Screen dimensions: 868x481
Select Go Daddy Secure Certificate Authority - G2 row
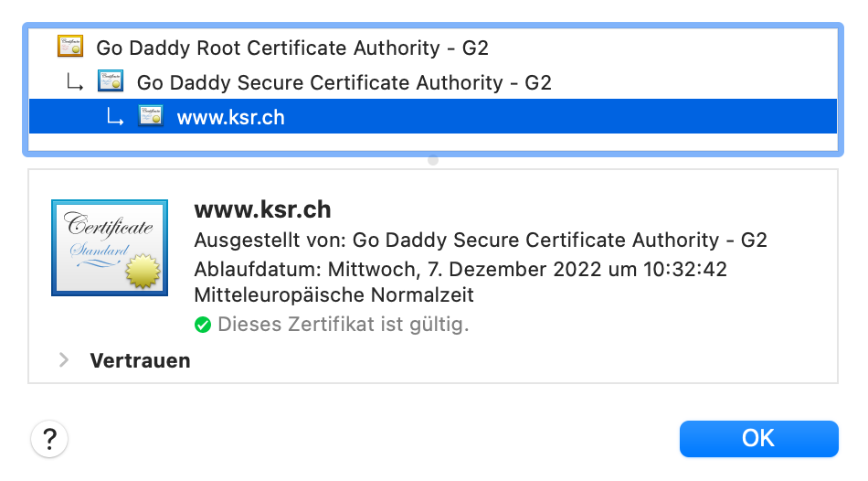(x=344, y=82)
